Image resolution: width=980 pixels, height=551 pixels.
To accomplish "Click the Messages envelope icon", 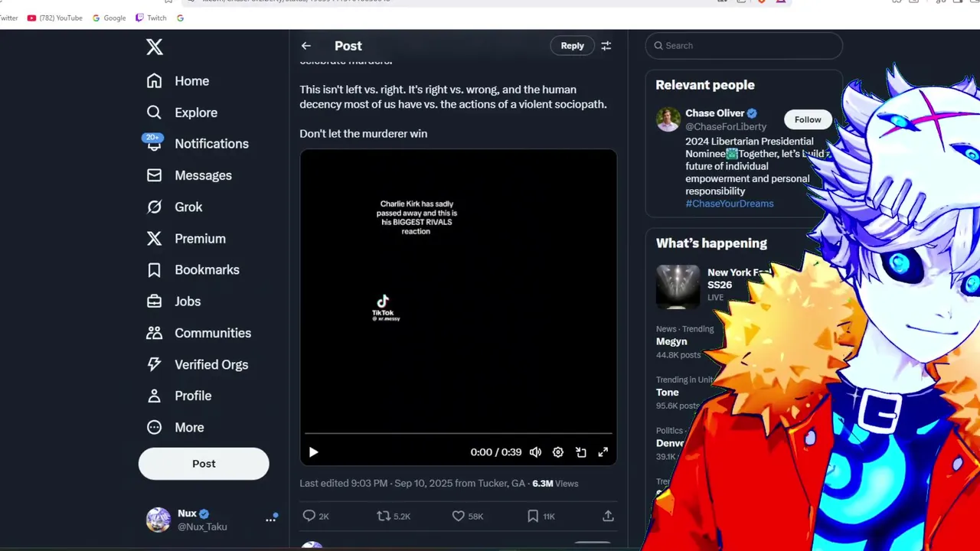I will pyautogui.click(x=155, y=175).
